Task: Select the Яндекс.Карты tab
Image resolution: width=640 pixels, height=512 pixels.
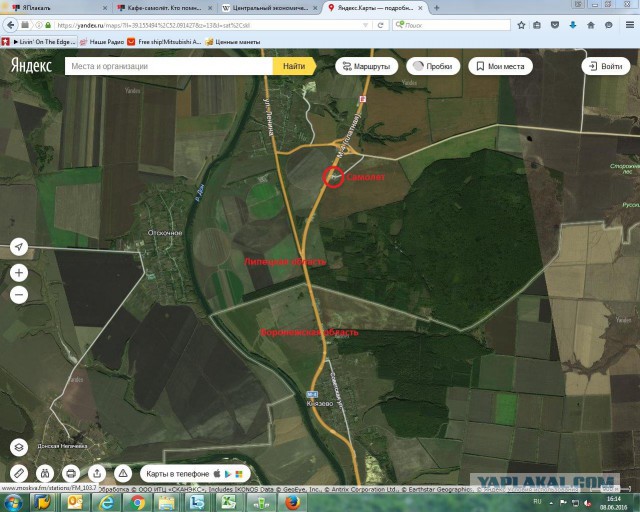Action: point(375,8)
